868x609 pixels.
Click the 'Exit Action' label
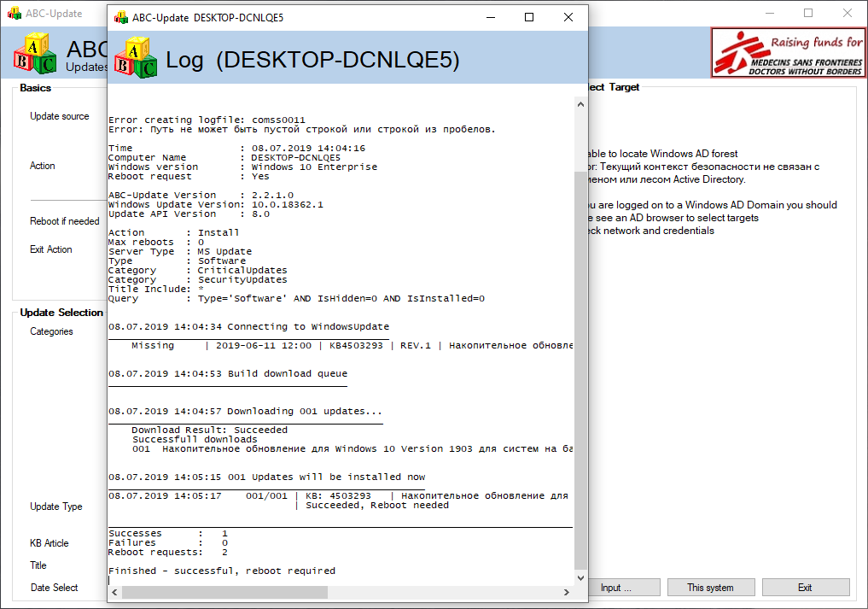tap(51, 249)
